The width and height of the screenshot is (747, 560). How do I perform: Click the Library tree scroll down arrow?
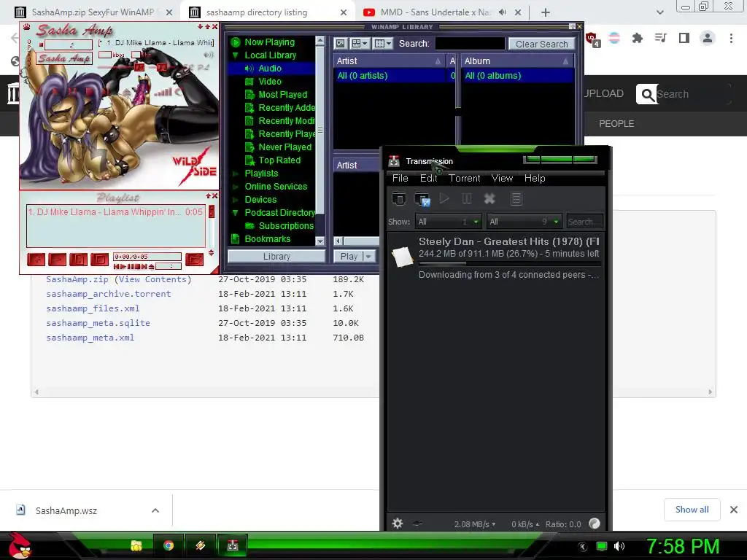click(320, 241)
